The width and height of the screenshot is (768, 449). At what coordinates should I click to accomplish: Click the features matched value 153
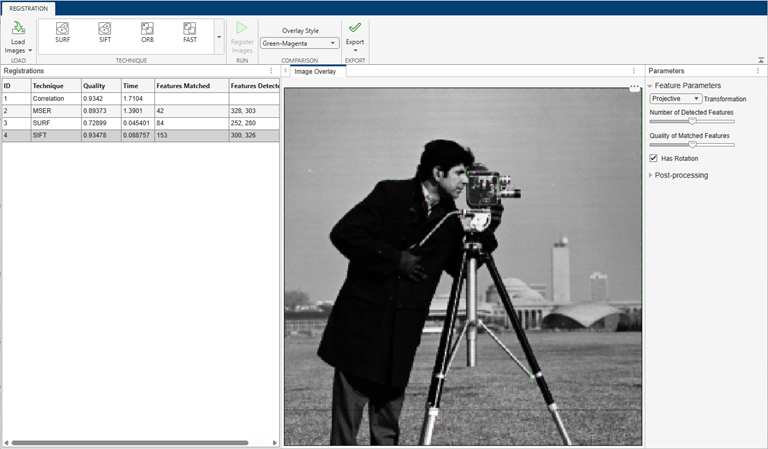coord(162,135)
